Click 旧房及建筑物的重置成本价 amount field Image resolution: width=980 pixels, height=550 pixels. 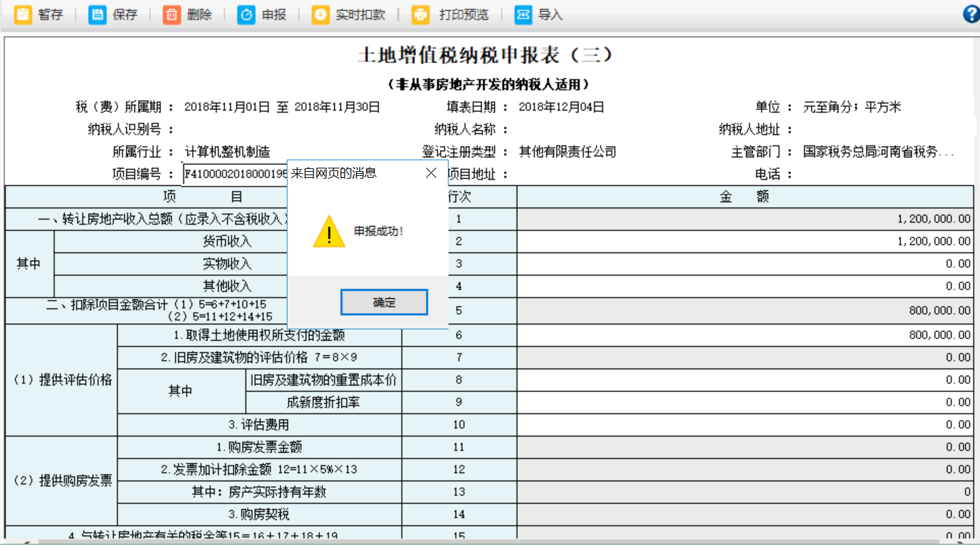[745, 380]
